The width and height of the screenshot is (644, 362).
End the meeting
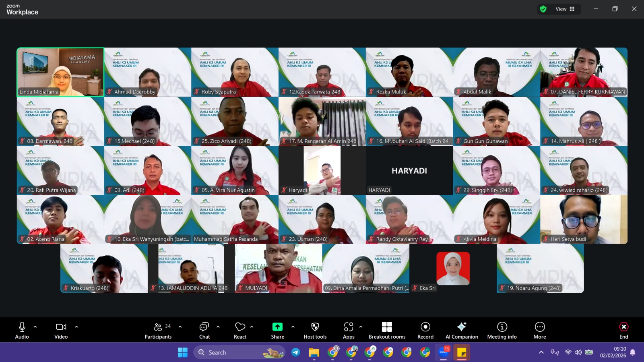[x=623, y=330]
